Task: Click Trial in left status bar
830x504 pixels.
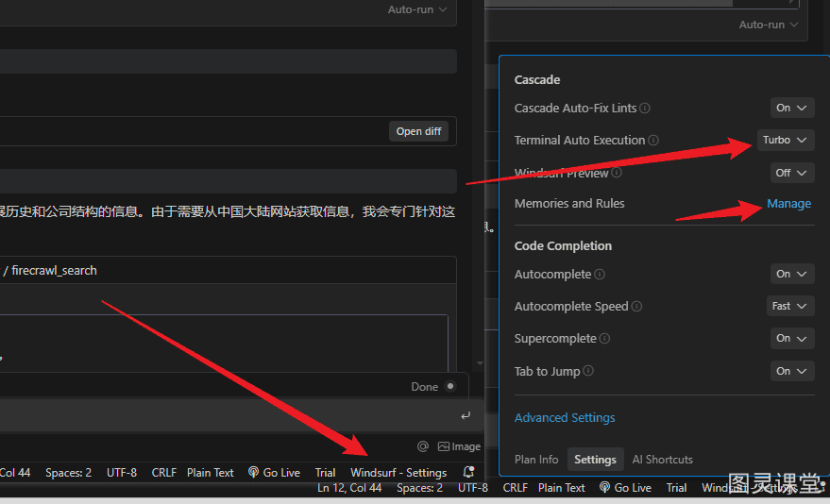Action: 326,472
